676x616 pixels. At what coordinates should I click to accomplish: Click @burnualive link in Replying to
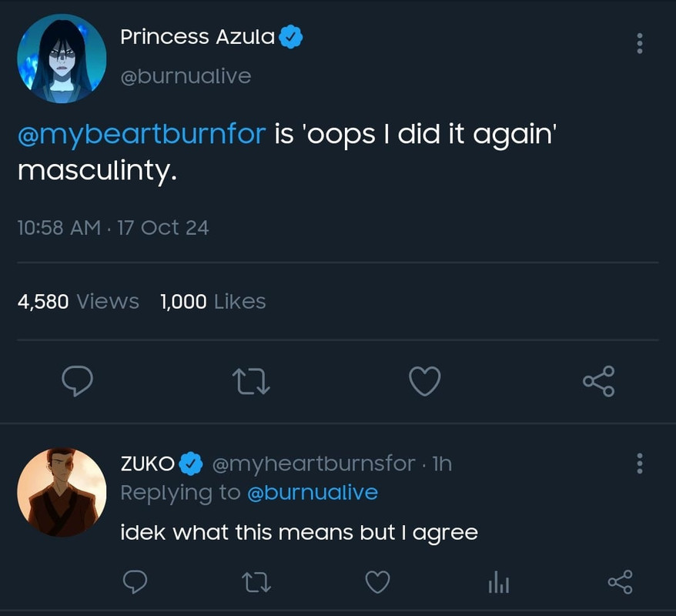click(312, 493)
